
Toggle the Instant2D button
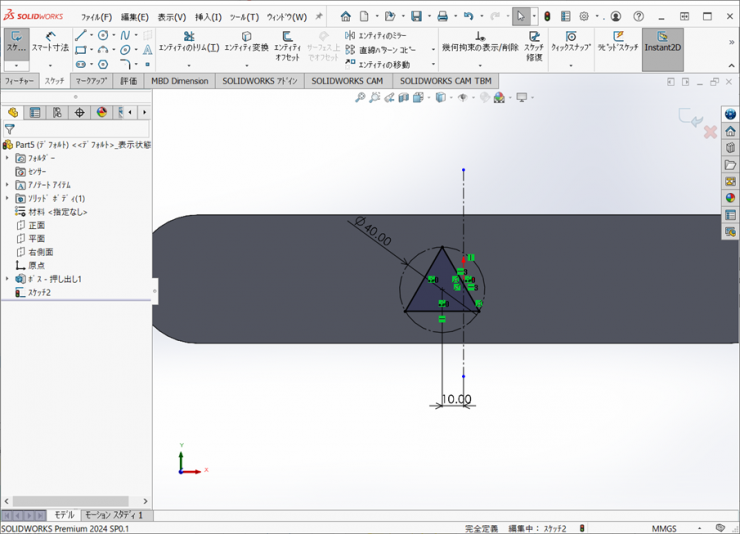[x=662, y=41]
